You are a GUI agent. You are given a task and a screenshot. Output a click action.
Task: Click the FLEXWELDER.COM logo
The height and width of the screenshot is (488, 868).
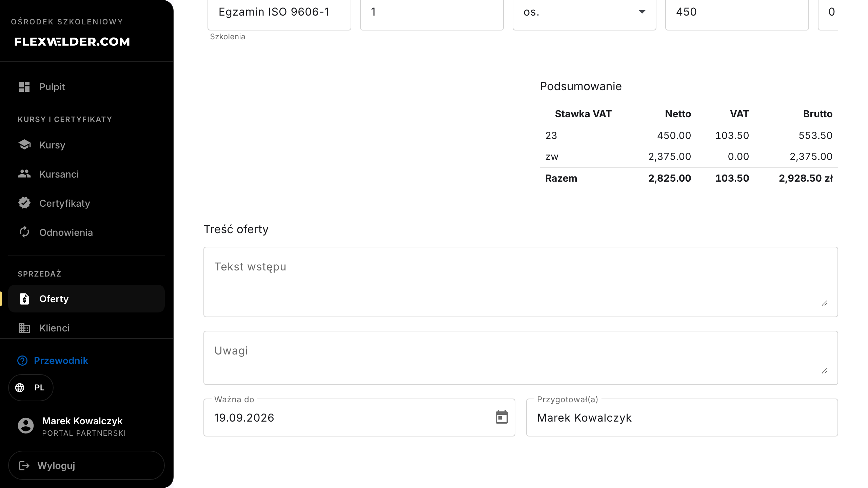click(x=72, y=42)
